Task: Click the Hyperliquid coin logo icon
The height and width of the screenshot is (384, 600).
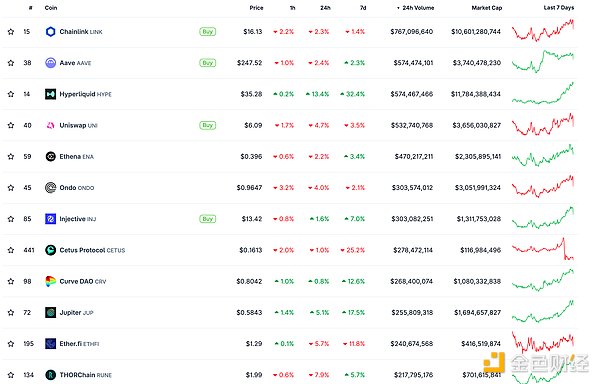Action: tap(51, 94)
